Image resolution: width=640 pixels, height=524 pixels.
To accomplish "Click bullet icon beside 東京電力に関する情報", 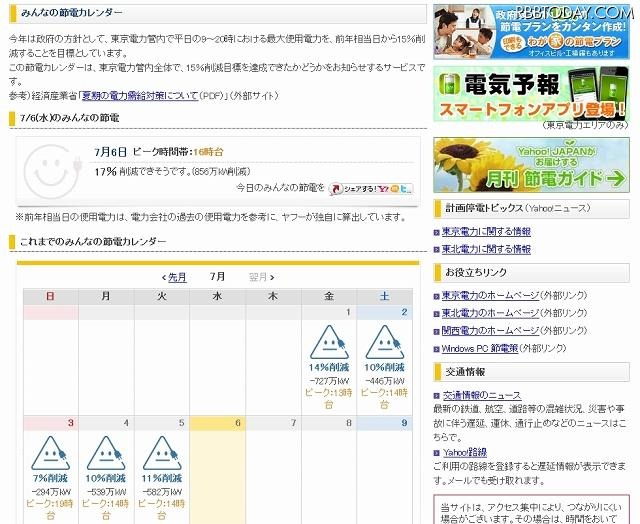I will (437, 233).
